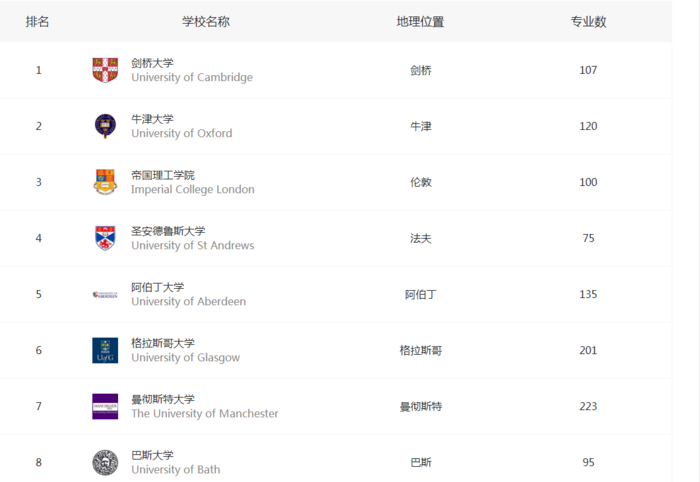The height and width of the screenshot is (482, 700).
Task: Click the Imperial College London crest logo
Action: [105, 182]
